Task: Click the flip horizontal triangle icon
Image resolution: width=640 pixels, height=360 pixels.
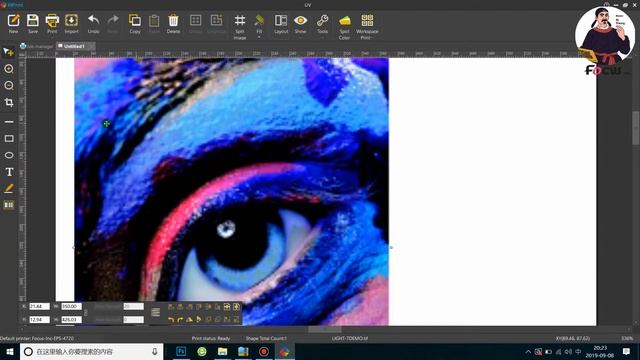Action: coord(198,320)
